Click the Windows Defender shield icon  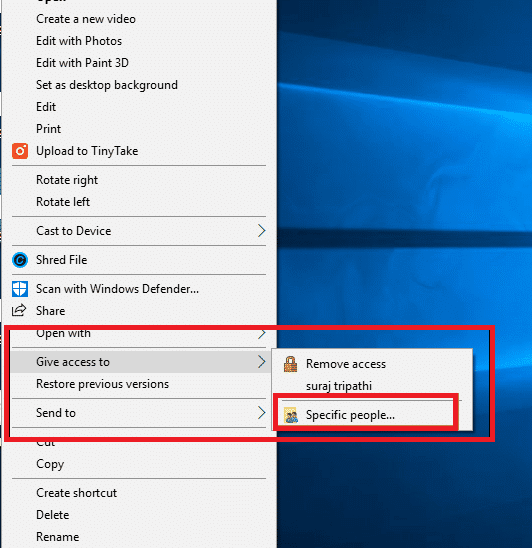(20, 289)
